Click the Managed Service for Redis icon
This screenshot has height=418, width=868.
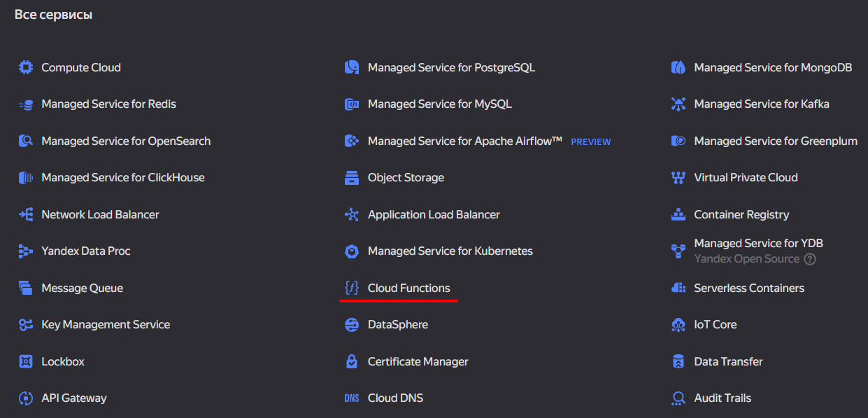point(26,104)
